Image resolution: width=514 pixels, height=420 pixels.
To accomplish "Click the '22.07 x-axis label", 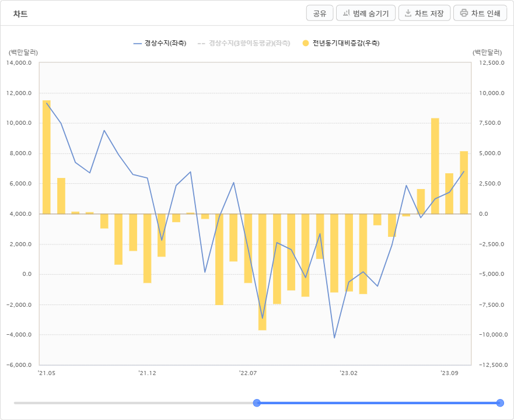I will pos(248,373).
